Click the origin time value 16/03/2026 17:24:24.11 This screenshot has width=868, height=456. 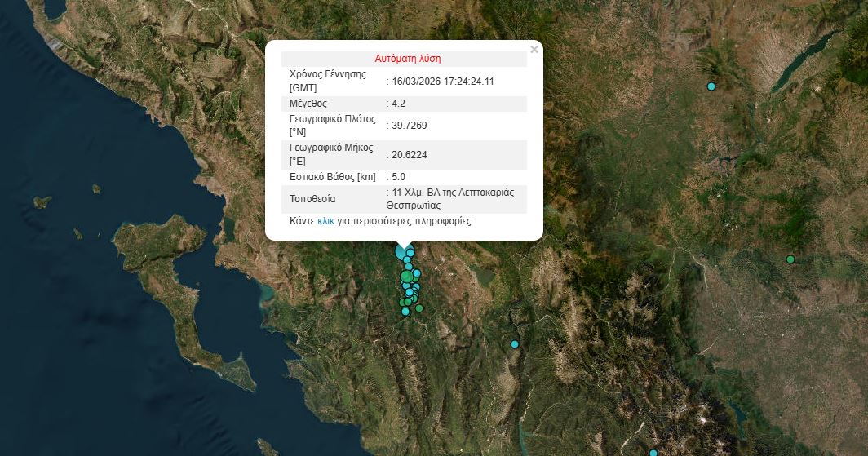(443, 82)
